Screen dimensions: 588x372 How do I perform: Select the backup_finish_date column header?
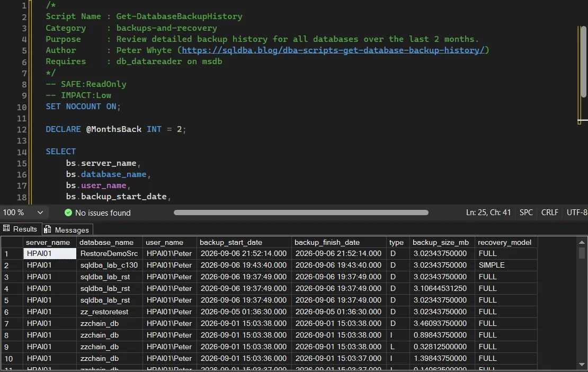(339, 242)
